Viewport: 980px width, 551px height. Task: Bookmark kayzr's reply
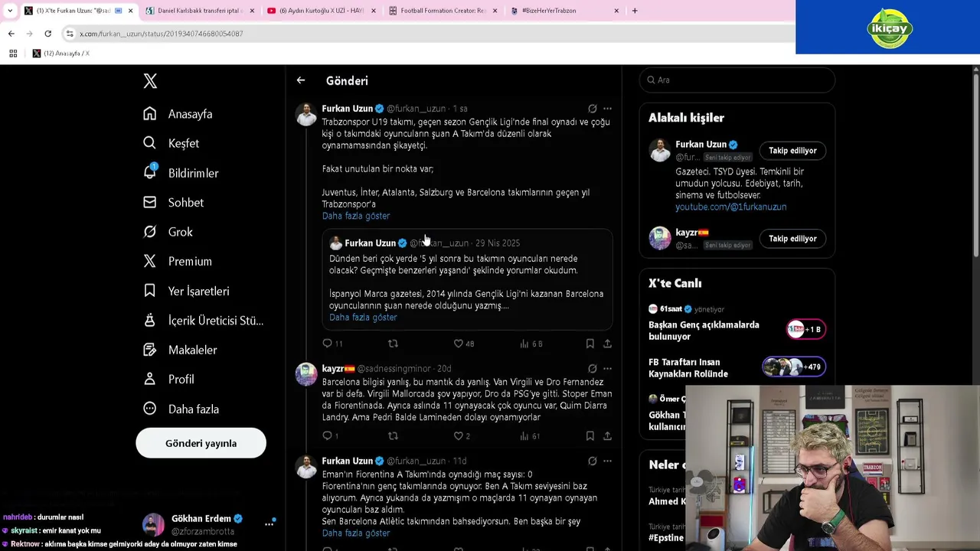(590, 436)
